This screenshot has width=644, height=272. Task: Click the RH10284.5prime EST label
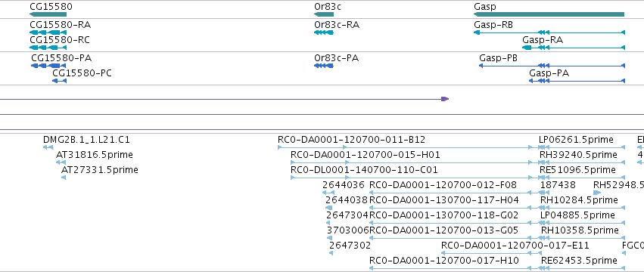click(x=579, y=199)
